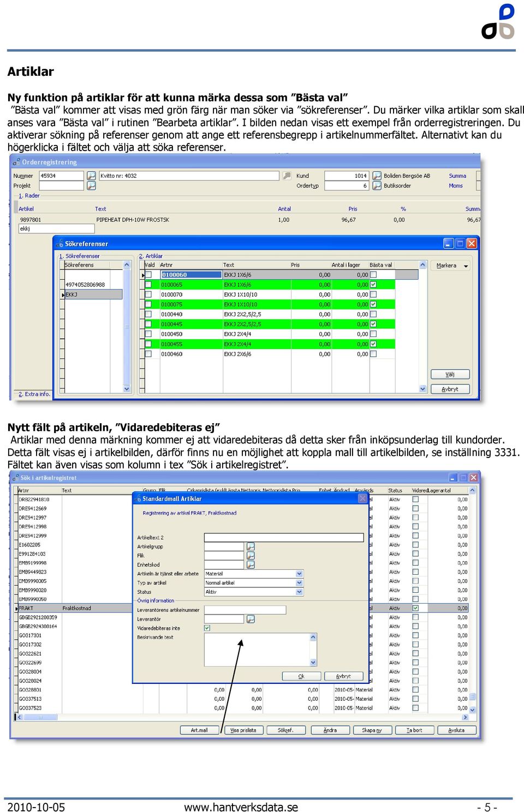Click the Bästa val column header

tap(381, 265)
